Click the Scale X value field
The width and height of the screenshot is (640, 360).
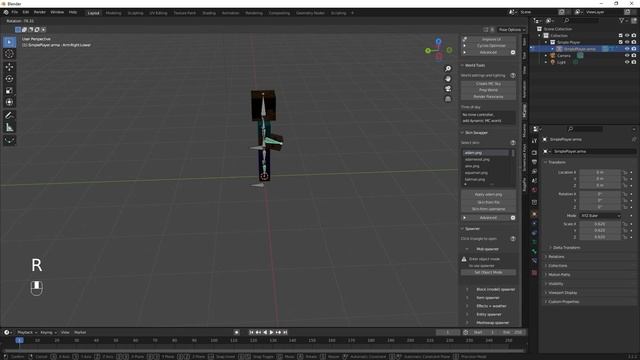point(600,224)
